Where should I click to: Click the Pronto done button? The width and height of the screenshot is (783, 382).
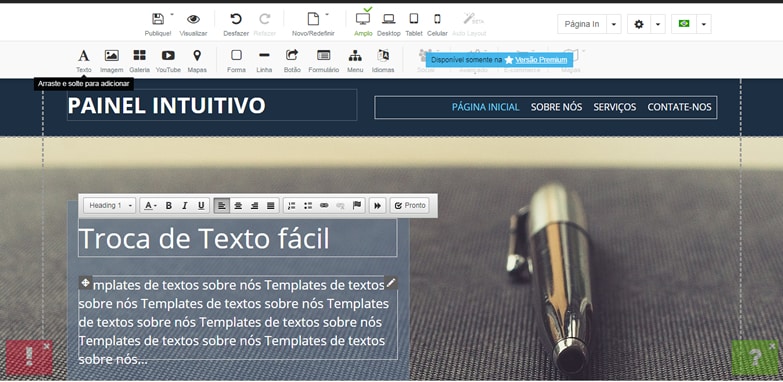[x=409, y=206]
